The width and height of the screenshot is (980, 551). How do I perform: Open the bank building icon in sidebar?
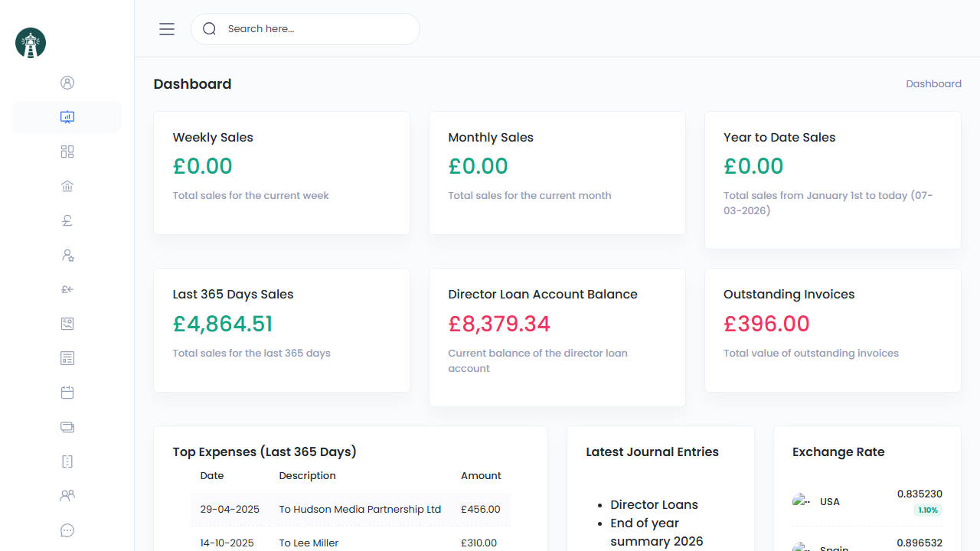point(67,186)
